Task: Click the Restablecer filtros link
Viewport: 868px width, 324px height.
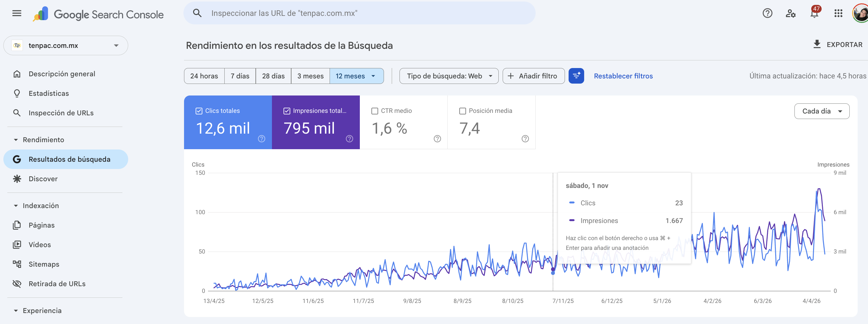Action: coord(623,76)
